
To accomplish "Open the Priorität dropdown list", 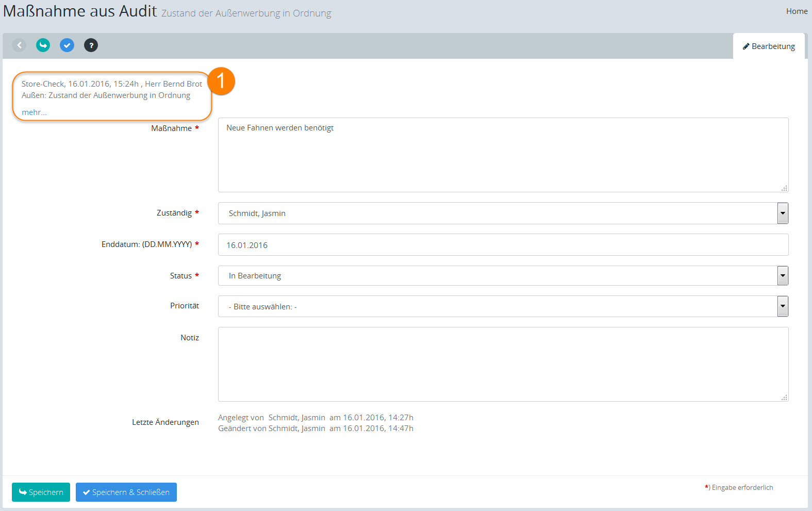I will click(783, 306).
